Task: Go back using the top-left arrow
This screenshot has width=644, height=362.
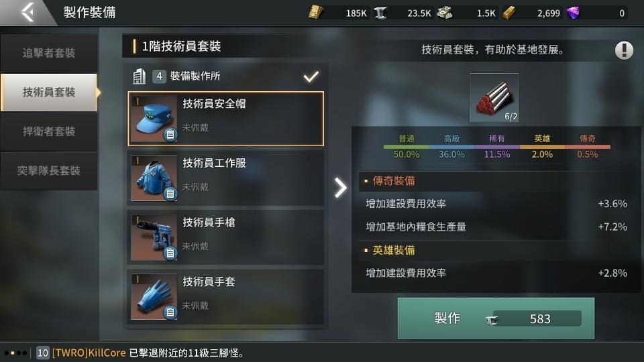Action: pyautogui.click(x=28, y=12)
